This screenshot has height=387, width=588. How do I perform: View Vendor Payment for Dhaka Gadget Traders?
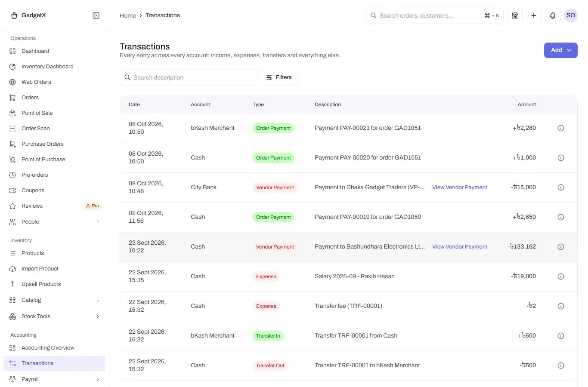coord(459,187)
